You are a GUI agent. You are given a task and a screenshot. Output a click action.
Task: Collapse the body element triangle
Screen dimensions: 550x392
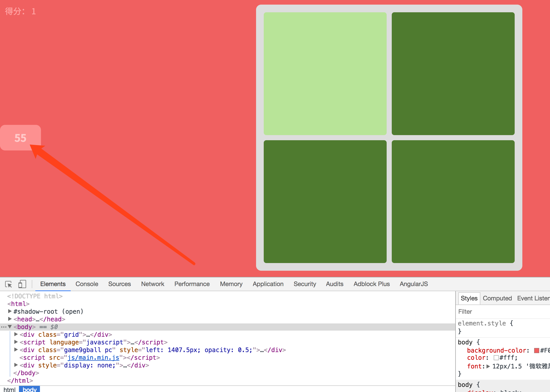point(10,327)
